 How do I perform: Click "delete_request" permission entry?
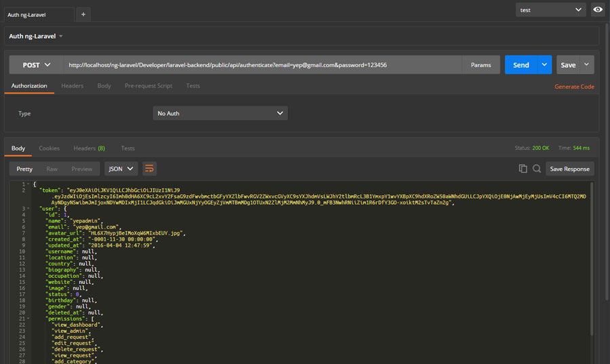click(75, 349)
